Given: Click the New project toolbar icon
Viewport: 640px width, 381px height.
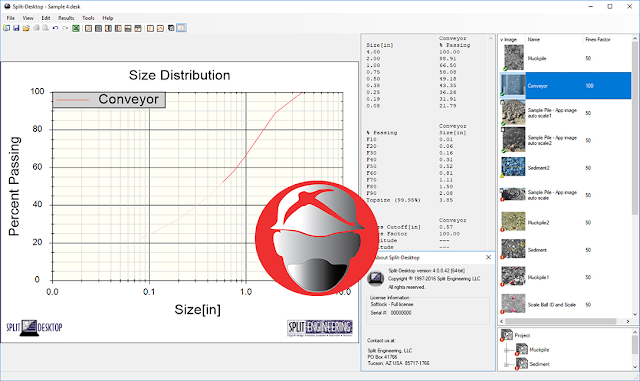Looking at the screenshot, I should tap(7, 28).
